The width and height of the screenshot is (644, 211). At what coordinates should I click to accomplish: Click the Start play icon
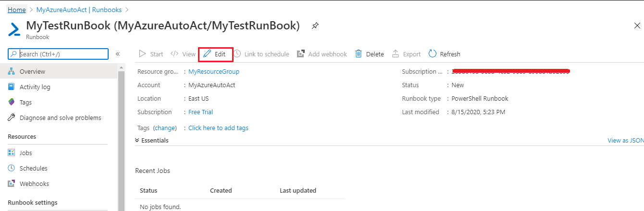click(142, 54)
